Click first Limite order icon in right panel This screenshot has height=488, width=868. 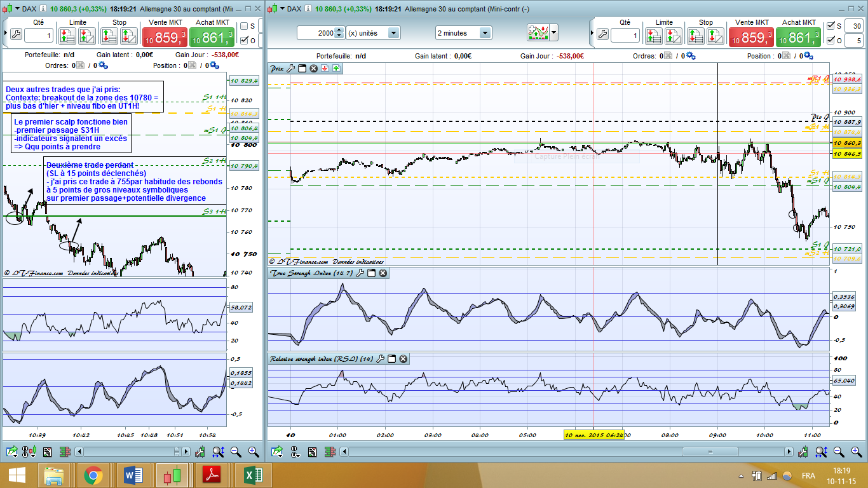[x=654, y=36]
